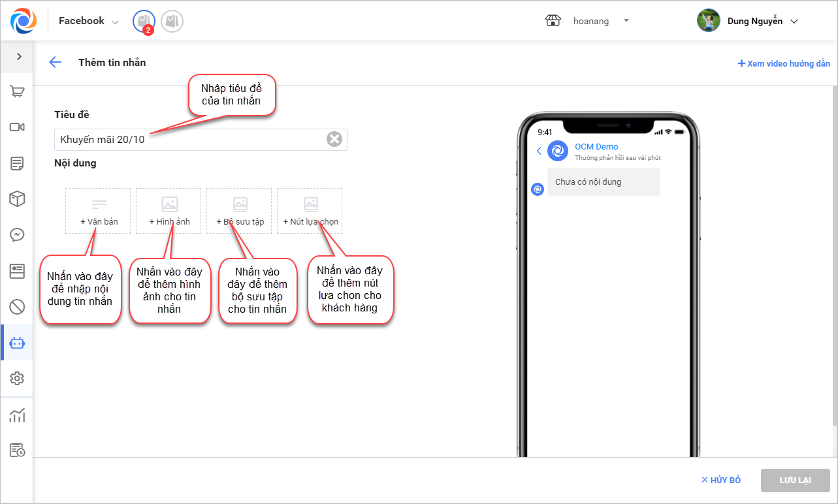The height and width of the screenshot is (504, 838).
Task: Click the app logo in the top-left corner
Action: [24, 21]
